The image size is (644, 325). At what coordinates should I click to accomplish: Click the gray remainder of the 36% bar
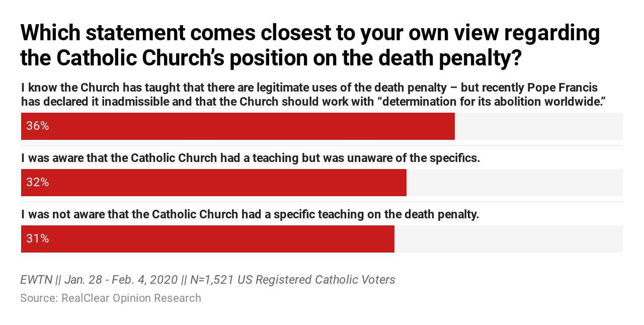click(x=539, y=126)
